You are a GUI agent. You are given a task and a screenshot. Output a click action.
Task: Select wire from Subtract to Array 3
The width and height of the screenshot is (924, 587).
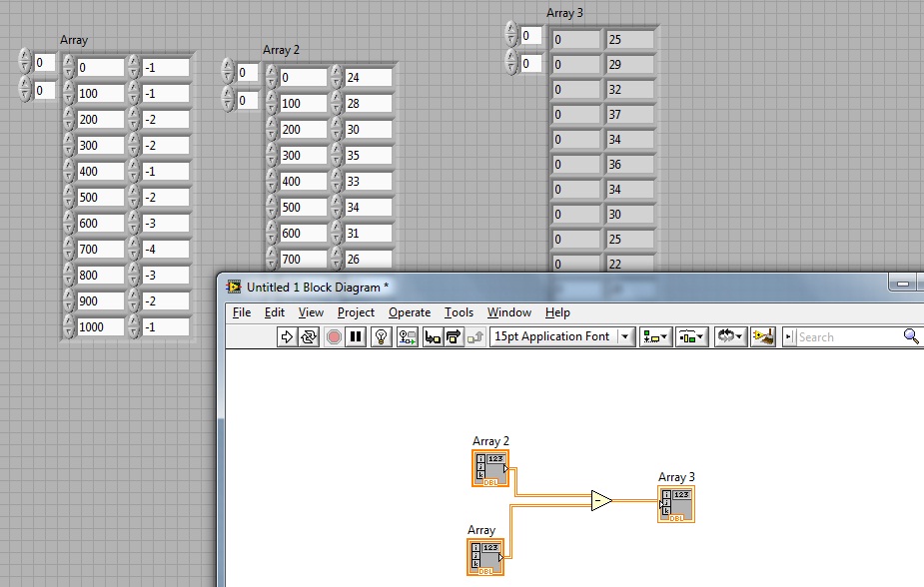pos(635,501)
